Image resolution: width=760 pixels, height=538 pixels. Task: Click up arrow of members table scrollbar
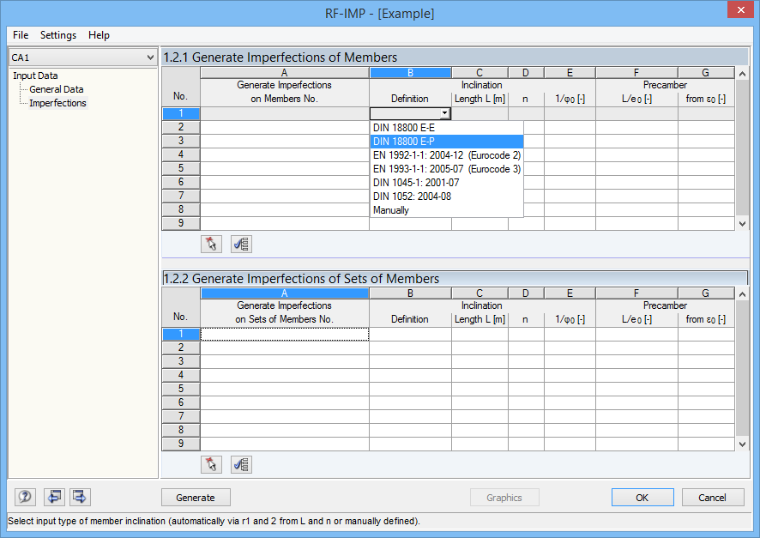click(x=742, y=74)
